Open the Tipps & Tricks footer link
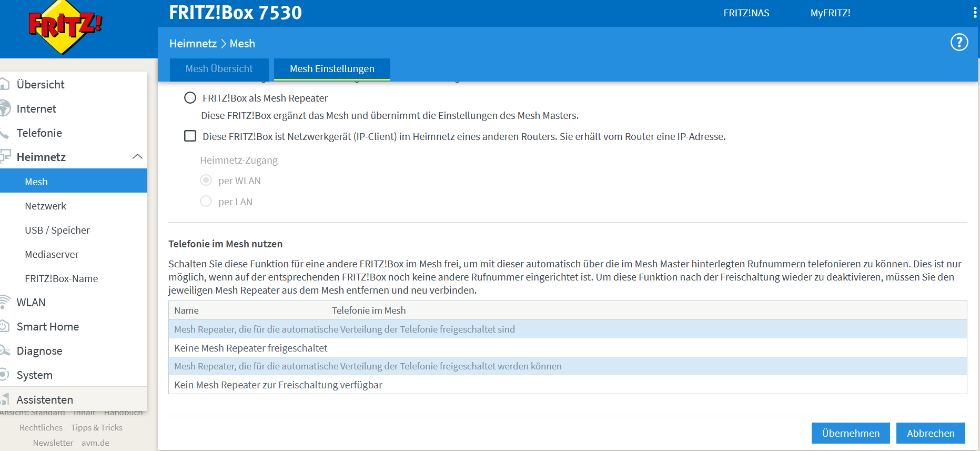The width and height of the screenshot is (980, 451). pyautogui.click(x=97, y=427)
